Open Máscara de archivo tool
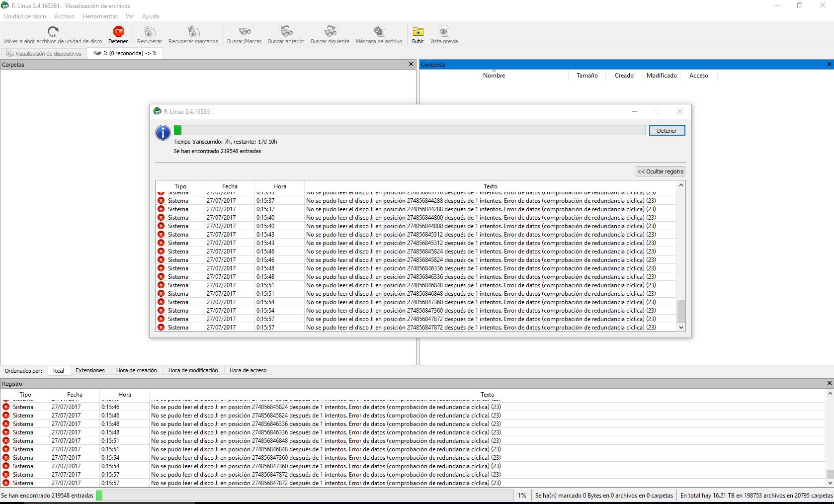Image resolution: width=834 pixels, height=504 pixels. pyautogui.click(x=379, y=32)
